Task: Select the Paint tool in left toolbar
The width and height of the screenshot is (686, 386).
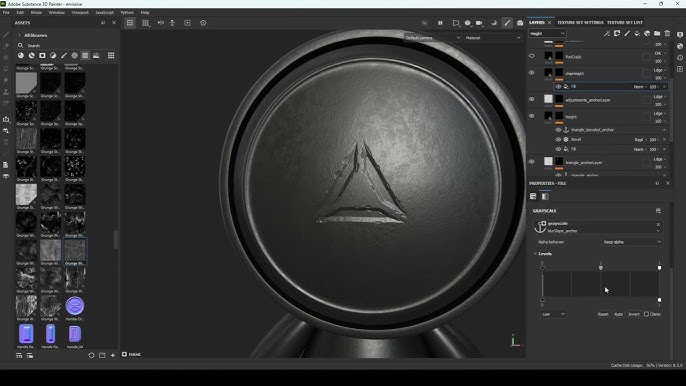Action: 6,35
